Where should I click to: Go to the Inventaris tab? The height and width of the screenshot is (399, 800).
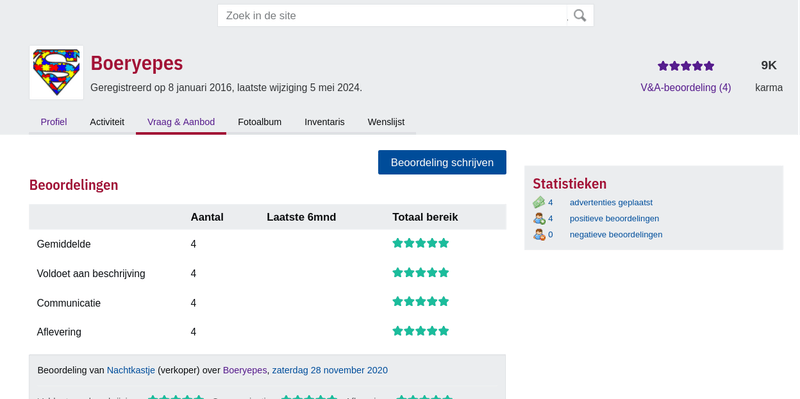[324, 122]
